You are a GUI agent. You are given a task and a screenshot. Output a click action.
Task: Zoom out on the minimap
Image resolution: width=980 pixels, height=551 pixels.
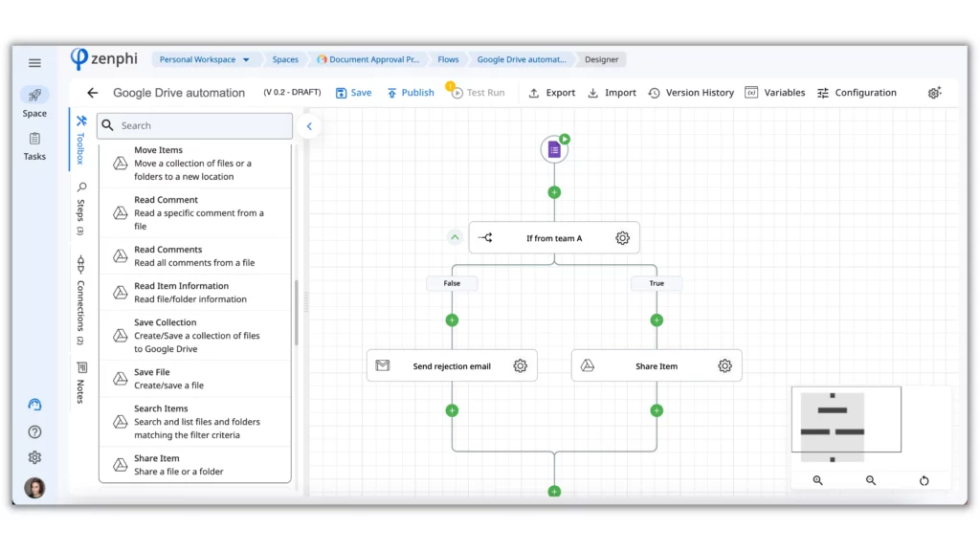point(871,480)
